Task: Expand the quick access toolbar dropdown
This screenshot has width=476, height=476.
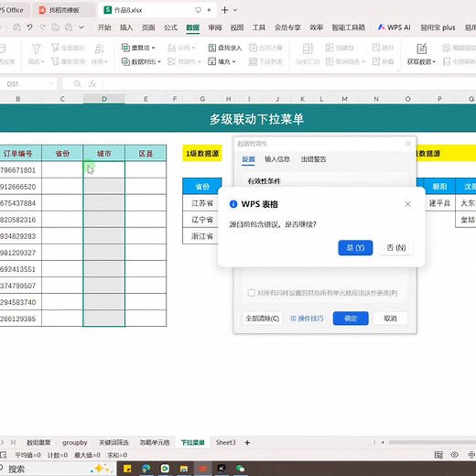Action: point(81,27)
